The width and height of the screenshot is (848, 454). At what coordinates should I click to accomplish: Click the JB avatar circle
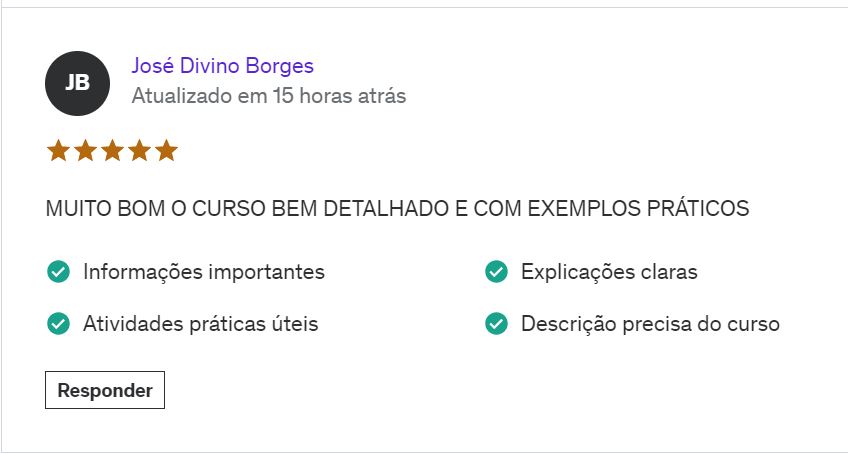click(x=77, y=83)
